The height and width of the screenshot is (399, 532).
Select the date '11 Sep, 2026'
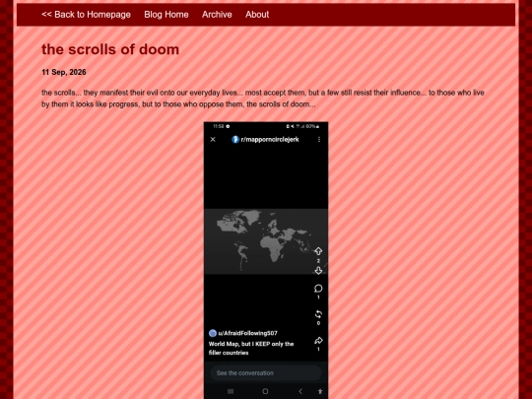[x=64, y=72]
